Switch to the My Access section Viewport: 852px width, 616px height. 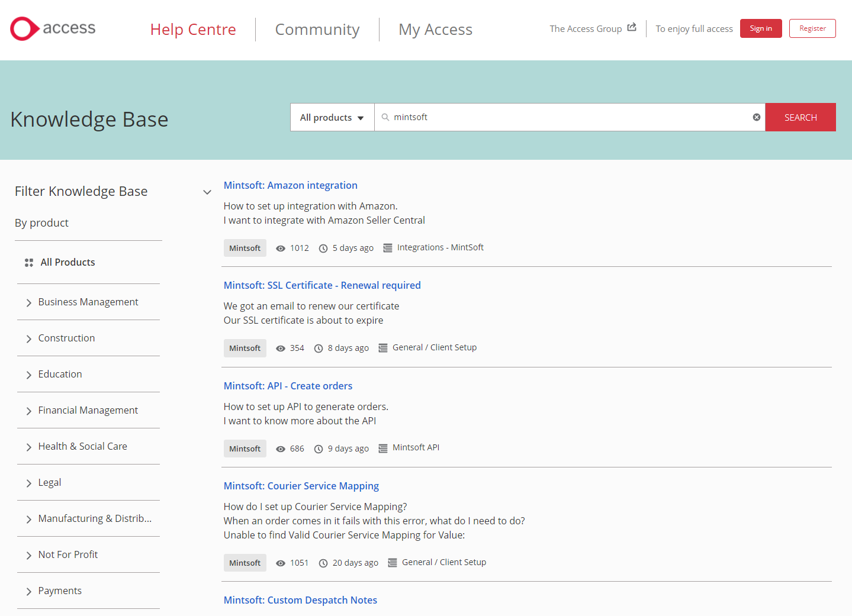[435, 29]
